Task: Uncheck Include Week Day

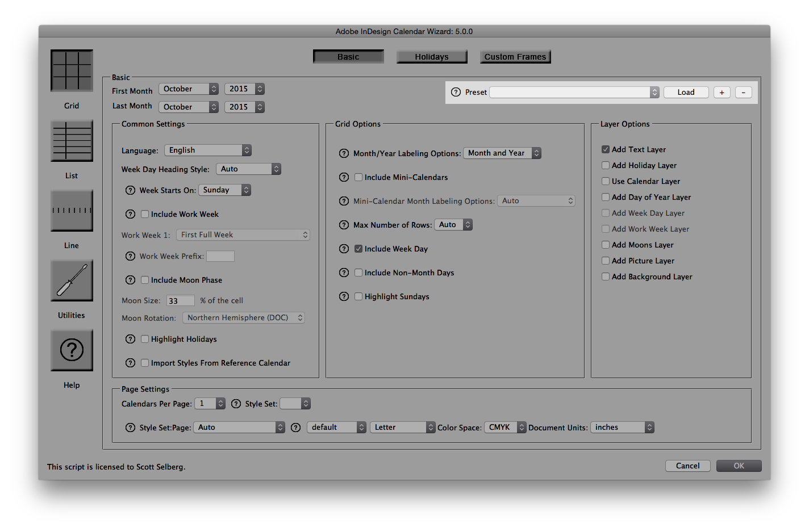Action: (358, 249)
